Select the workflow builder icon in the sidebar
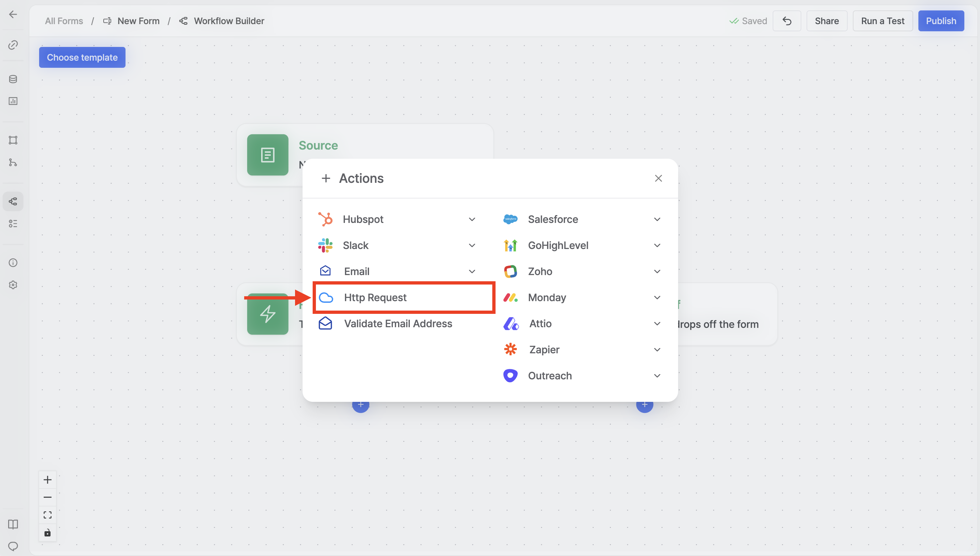This screenshot has height=556, width=980. pos(13,201)
